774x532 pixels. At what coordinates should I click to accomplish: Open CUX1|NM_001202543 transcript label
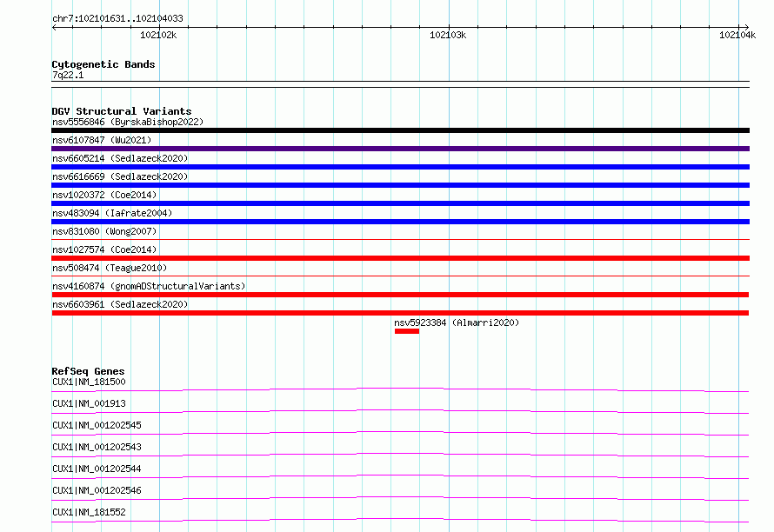[97, 447]
